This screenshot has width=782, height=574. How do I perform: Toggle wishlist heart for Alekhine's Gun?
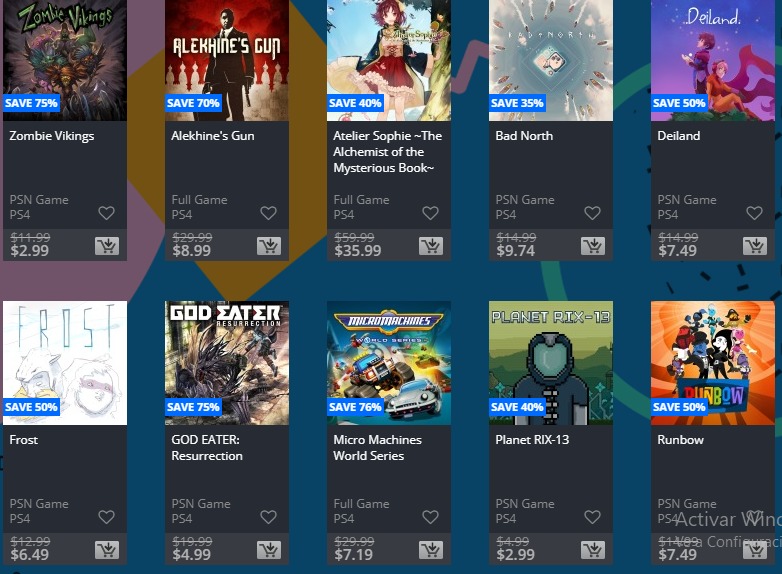tap(268, 213)
